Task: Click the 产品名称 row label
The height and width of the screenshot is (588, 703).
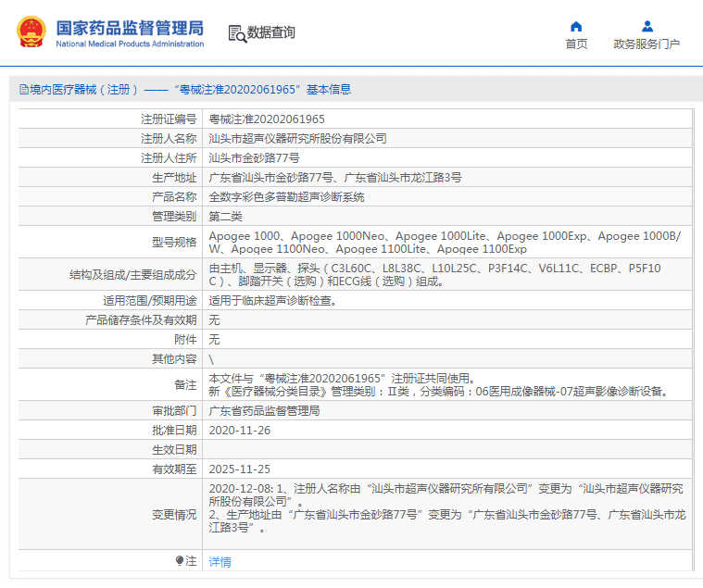Action: [174, 196]
